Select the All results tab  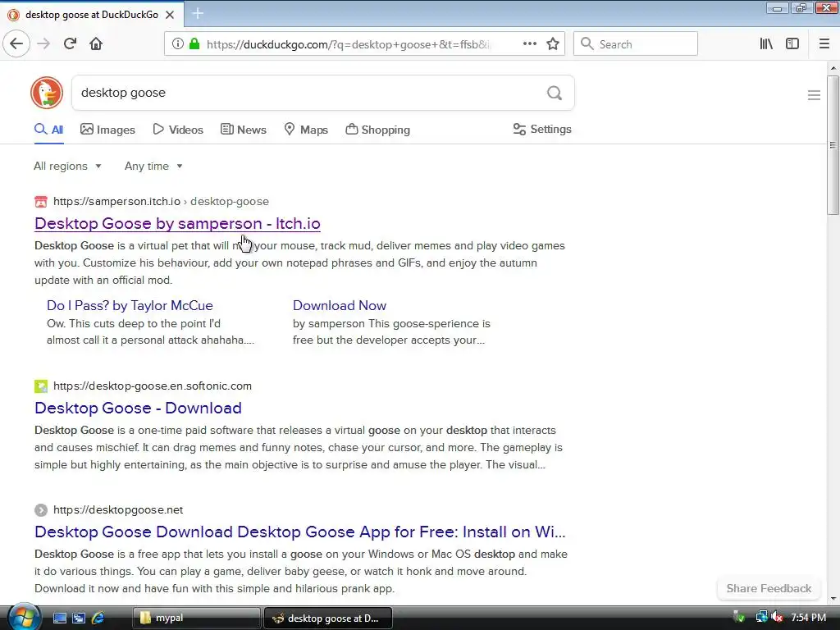pyautogui.click(x=48, y=129)
